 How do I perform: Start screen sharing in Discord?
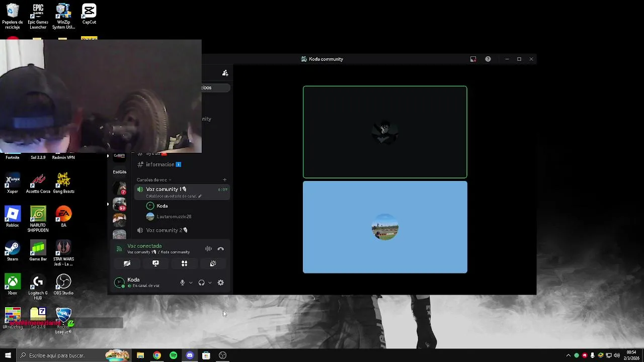pos(155,263)
